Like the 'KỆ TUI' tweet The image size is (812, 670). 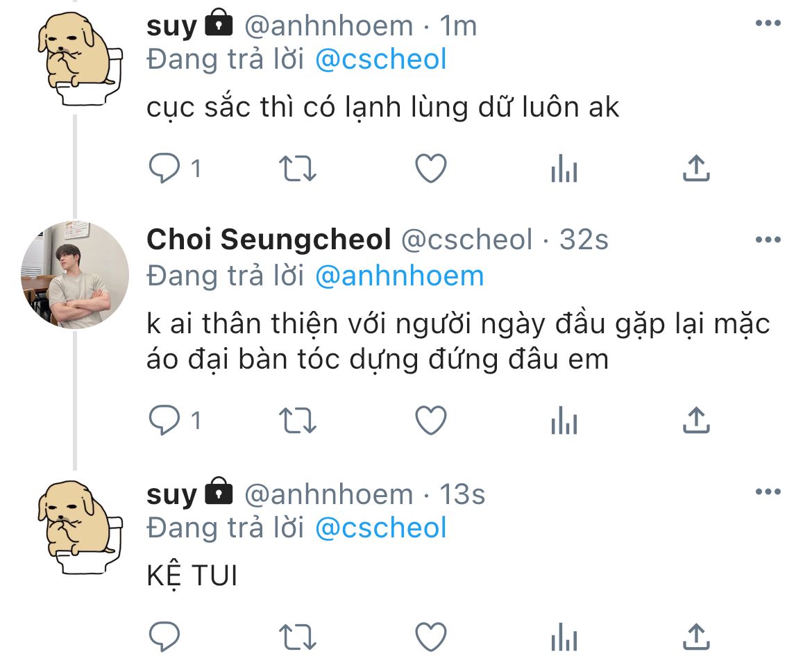(x=431, y=636)
